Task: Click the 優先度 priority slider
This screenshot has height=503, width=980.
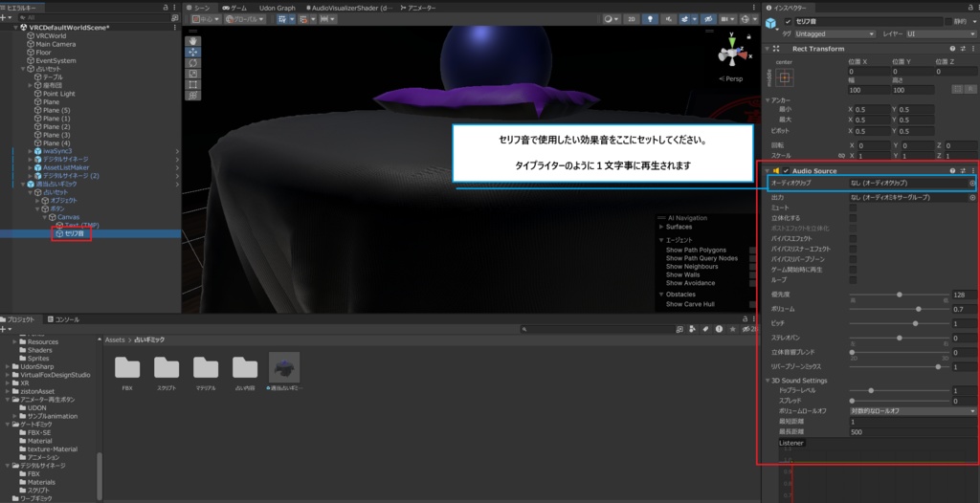Action: (x=900, y=295)
